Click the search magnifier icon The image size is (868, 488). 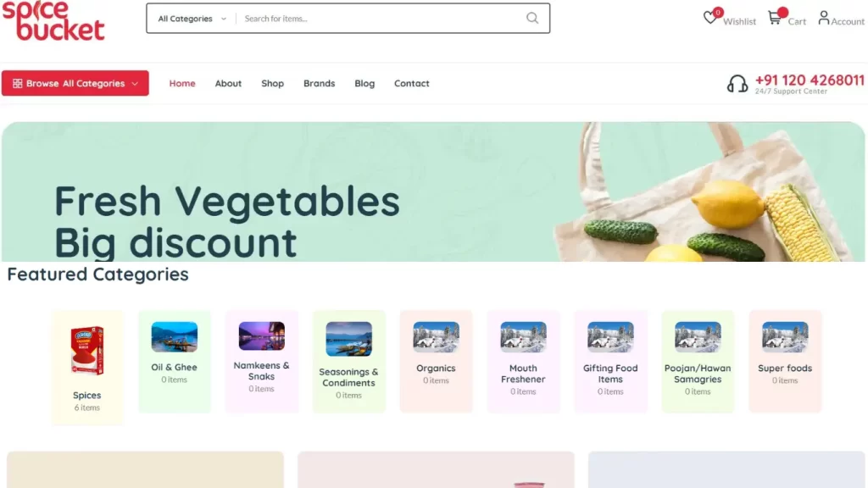[x=532, y=19]
